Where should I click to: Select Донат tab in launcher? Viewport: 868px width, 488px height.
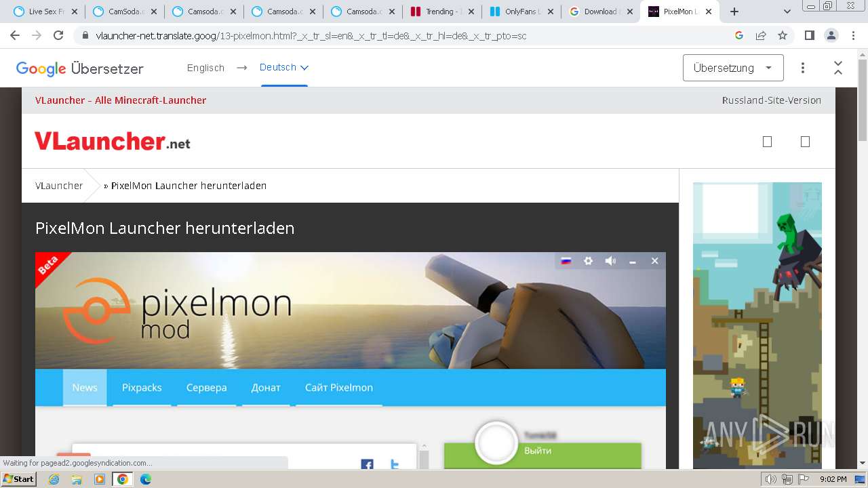point(266,388)
